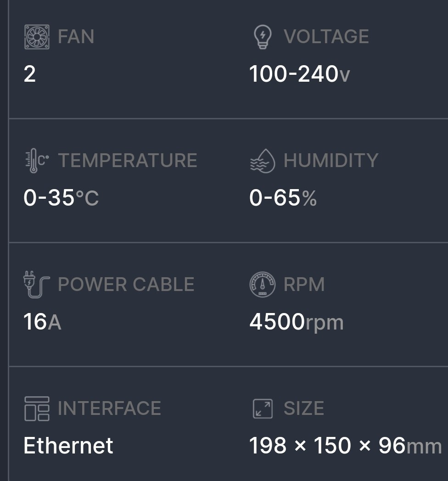Click the humidity water drop icon

coord(263,161)
